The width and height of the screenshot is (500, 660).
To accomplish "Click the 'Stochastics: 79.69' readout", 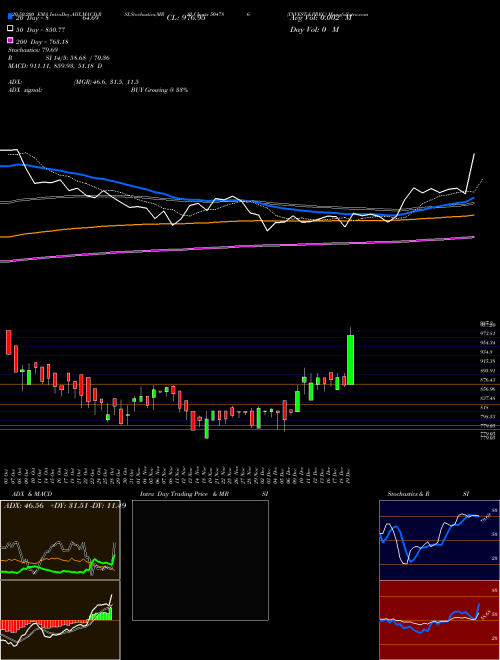I will [33, 50].
